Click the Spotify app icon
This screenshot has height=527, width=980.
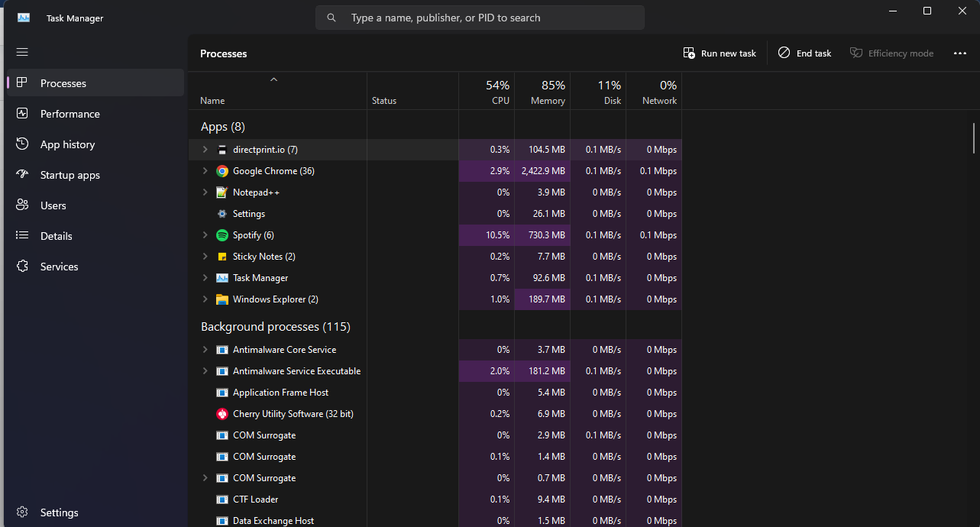coord(222,235)
